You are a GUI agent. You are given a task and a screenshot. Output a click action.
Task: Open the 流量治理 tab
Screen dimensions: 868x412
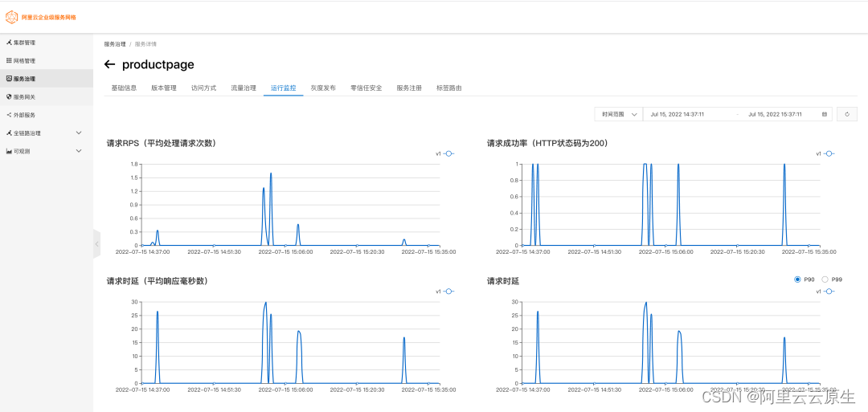click(x=244, y=88)
